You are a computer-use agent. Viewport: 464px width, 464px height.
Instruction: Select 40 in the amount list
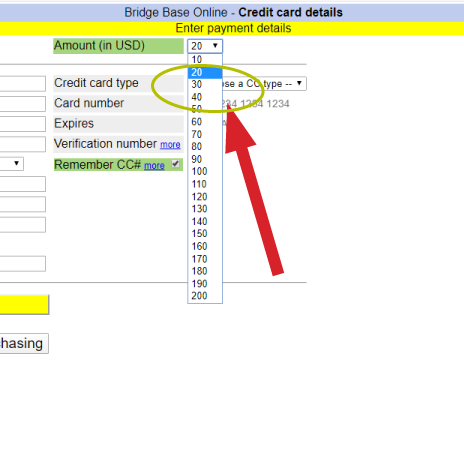(205, 97)
